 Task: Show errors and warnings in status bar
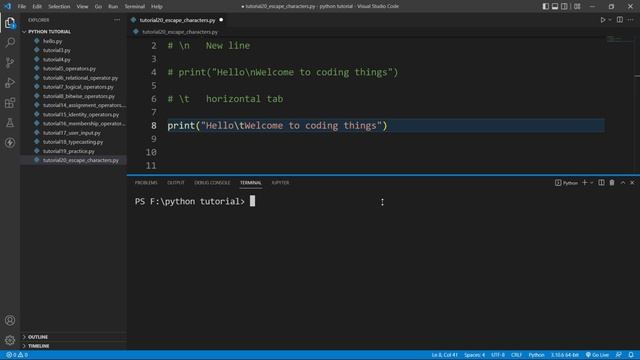17,355
